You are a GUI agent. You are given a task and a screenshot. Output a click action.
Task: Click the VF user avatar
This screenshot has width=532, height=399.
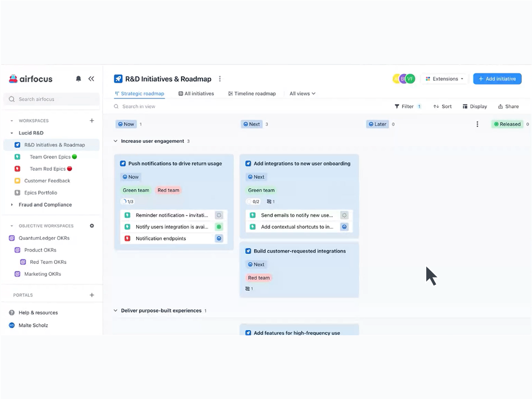(410, 79)
